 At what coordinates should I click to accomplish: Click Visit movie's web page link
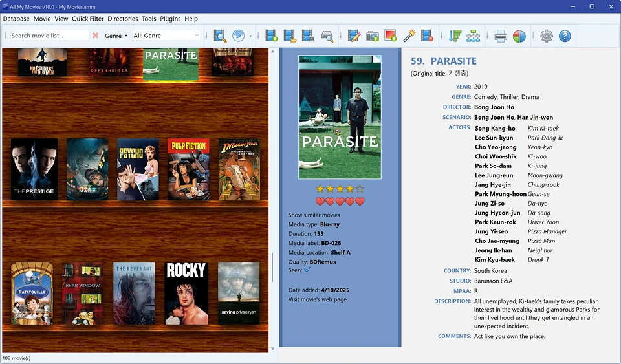click(317, 299)
